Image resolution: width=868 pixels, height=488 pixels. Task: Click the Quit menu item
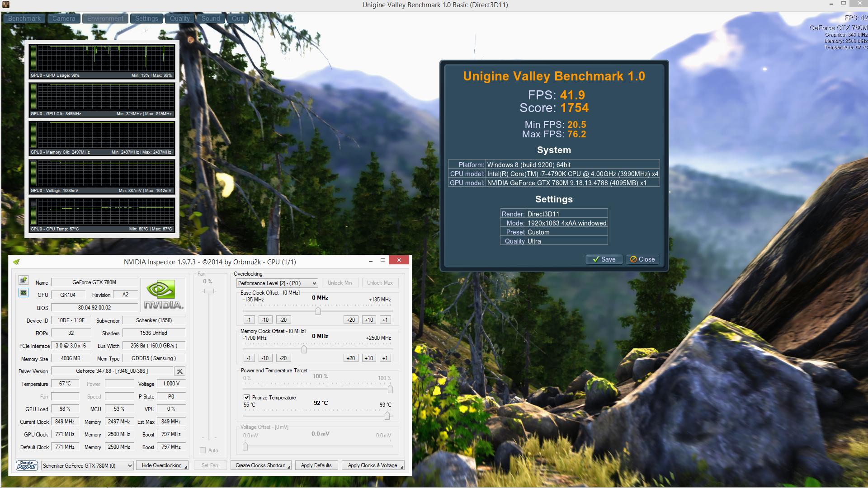point(238,19)
